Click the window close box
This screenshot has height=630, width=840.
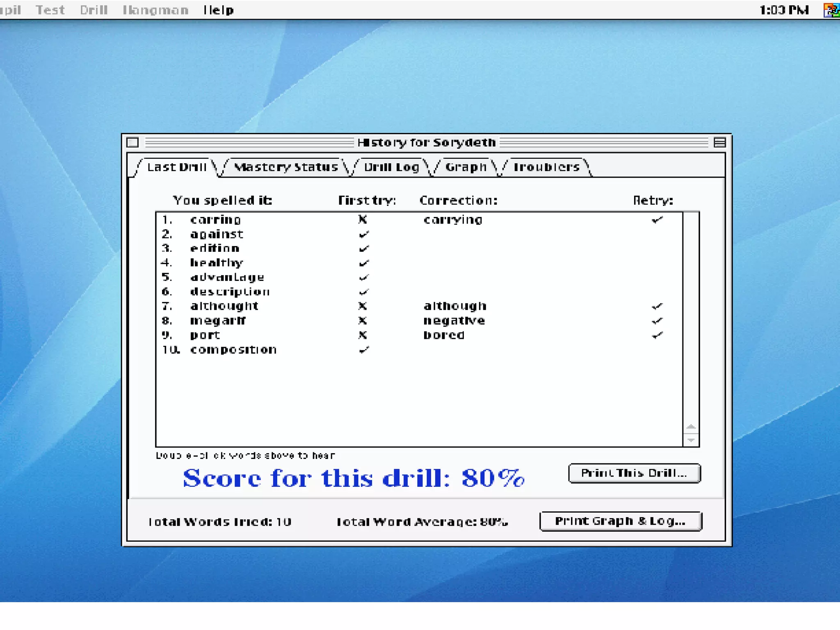(x=132, y=142)
